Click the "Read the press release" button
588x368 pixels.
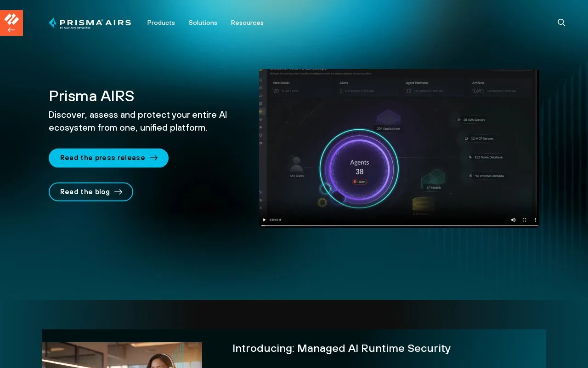tap(108, 158)
